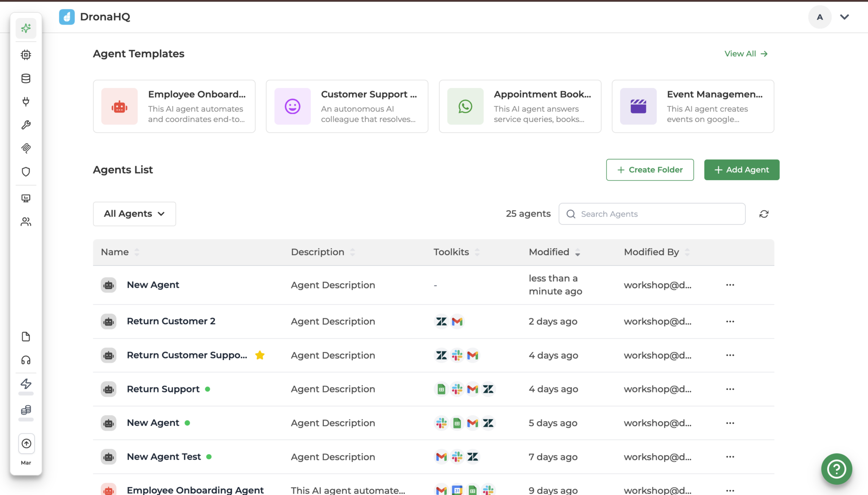Toggle the star on Return Customer Support agent
This screenshot has width=868, height=495.
[260, 355]
